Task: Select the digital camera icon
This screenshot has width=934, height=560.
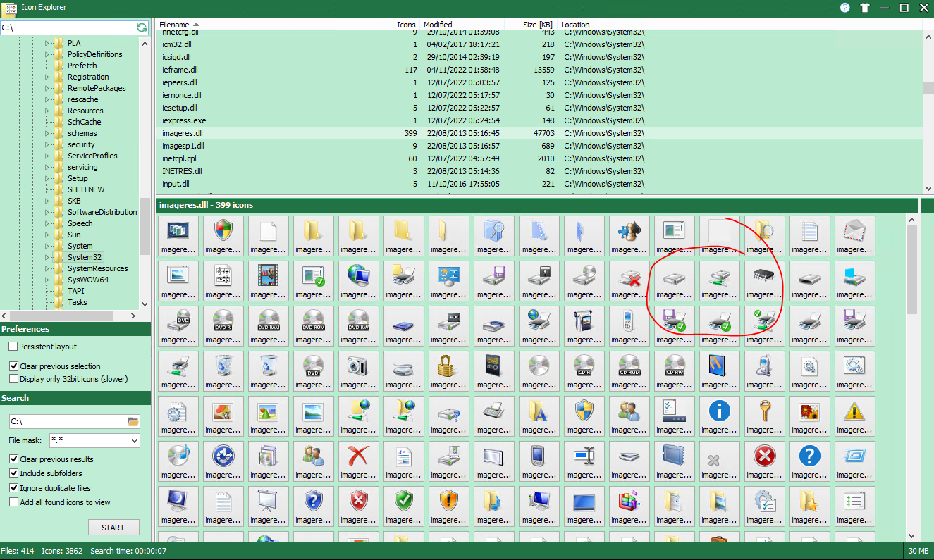Action: pyautogui.click(x=358, y=371)
